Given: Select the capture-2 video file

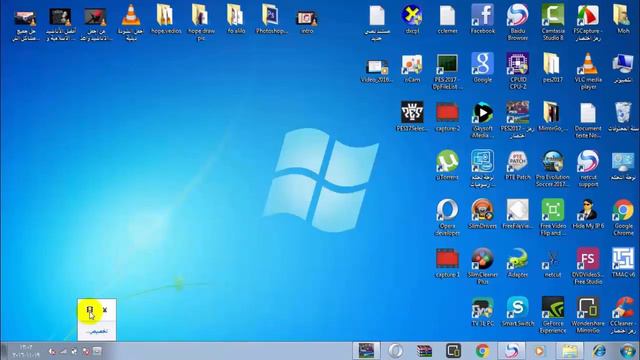Looking at the screenshot, I should coord(447,116).
